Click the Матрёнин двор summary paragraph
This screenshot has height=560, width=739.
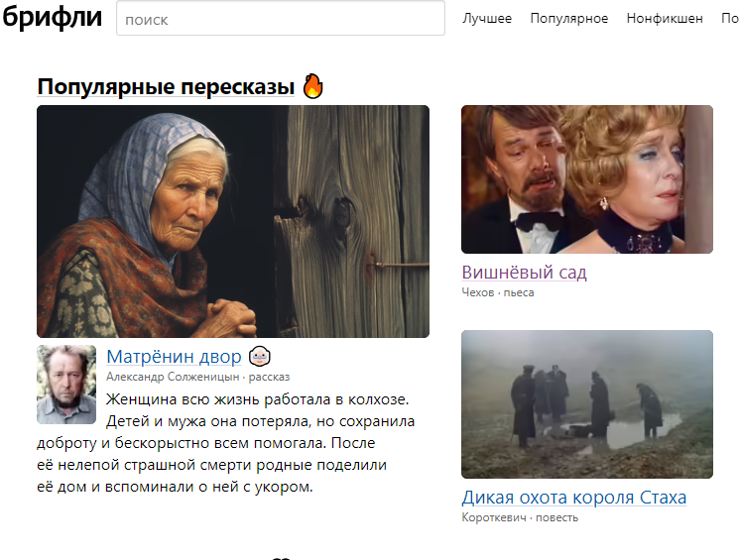pyautogui.click(x=226, y=443)
